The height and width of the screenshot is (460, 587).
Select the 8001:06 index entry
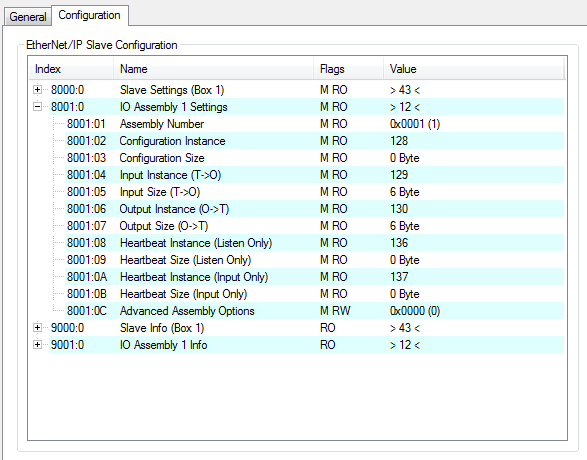(x=86, y=209)
